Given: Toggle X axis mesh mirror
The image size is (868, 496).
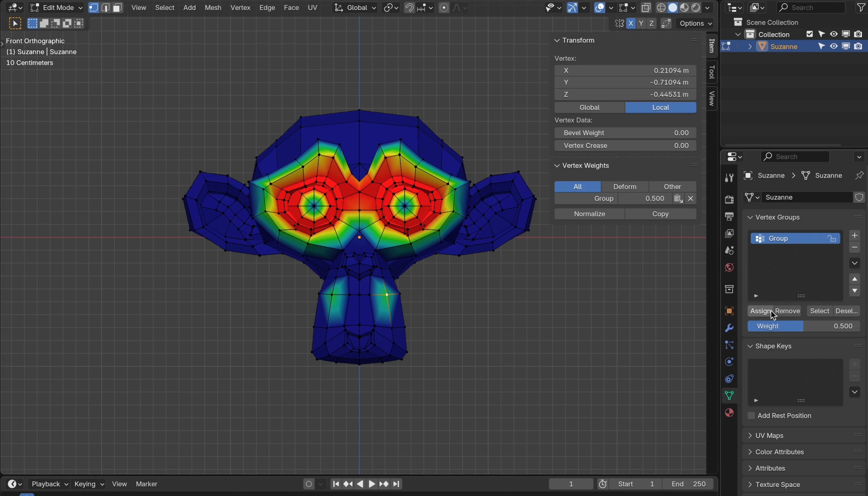Looking at the screenshot, I should coord(631,23).
